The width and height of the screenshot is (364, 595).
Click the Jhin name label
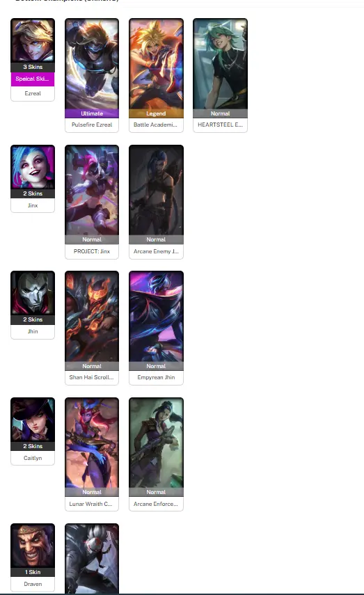(33, 331)
